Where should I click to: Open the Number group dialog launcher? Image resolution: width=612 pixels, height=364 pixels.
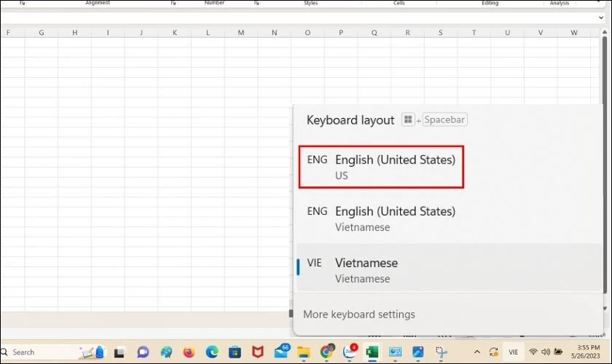[256, 3]
